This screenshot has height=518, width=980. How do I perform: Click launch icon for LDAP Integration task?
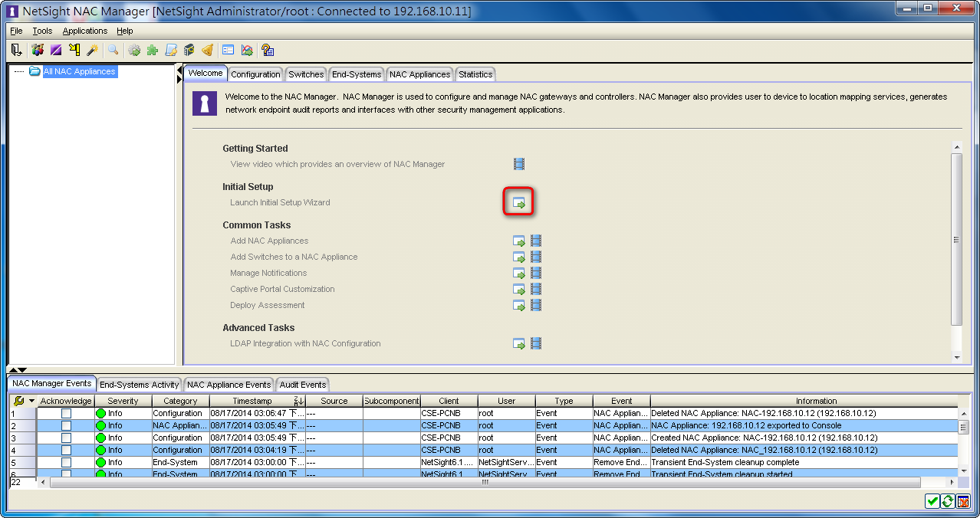[x=519, y=343]
